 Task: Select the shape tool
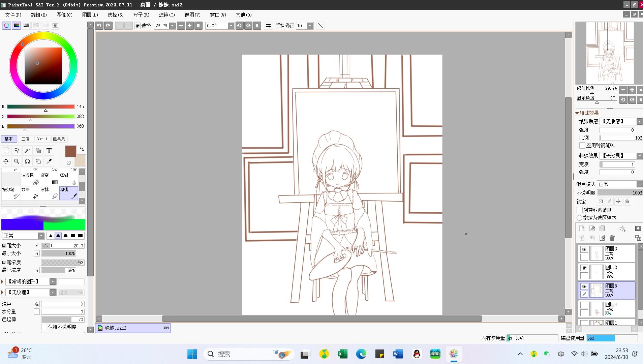click(x=38, y=151)
